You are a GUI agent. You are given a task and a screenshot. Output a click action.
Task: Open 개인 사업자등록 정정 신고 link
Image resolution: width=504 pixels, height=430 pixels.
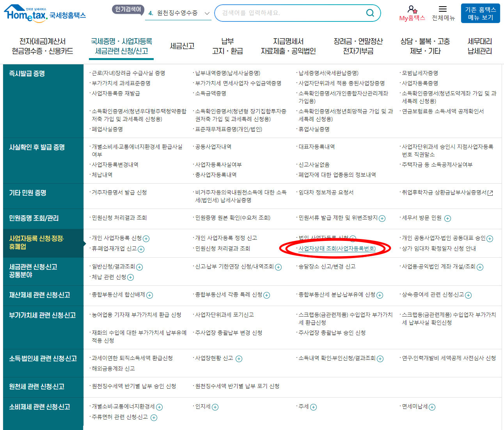tap(226, 238)
